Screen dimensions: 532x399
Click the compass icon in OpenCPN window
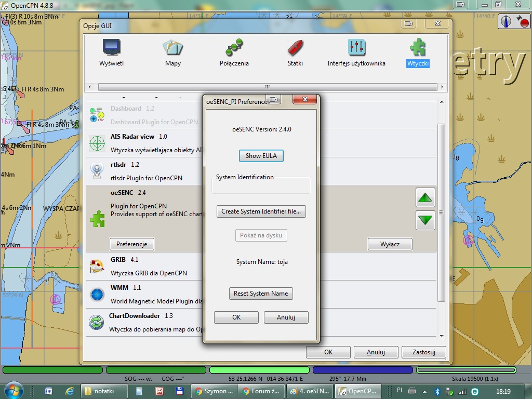pos(506,21)
